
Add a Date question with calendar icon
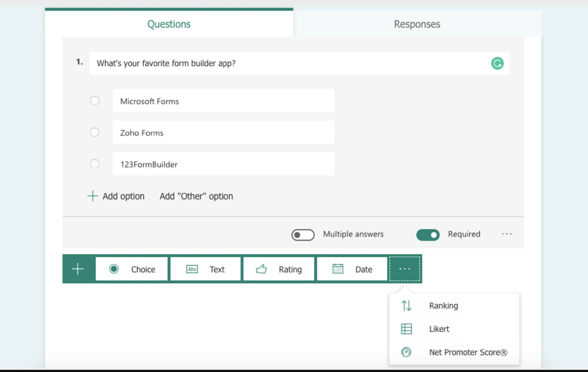pyautogui.click(x=352, y=269)
